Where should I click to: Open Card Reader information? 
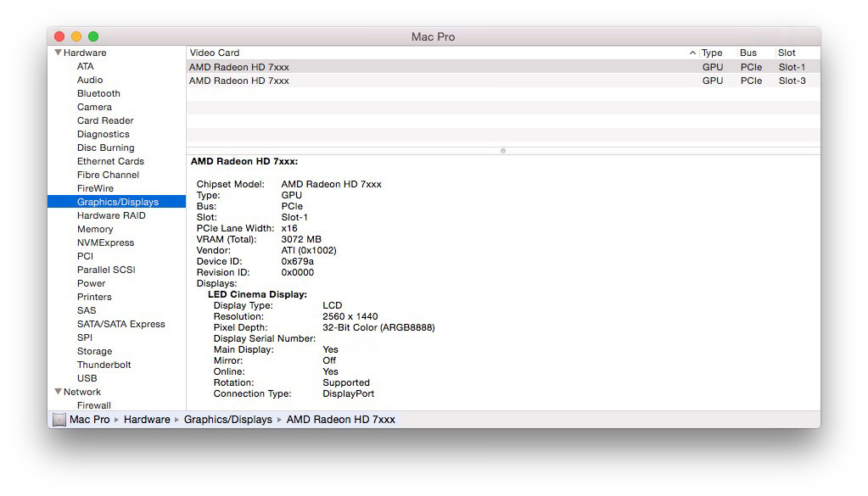tap(105, 120)
